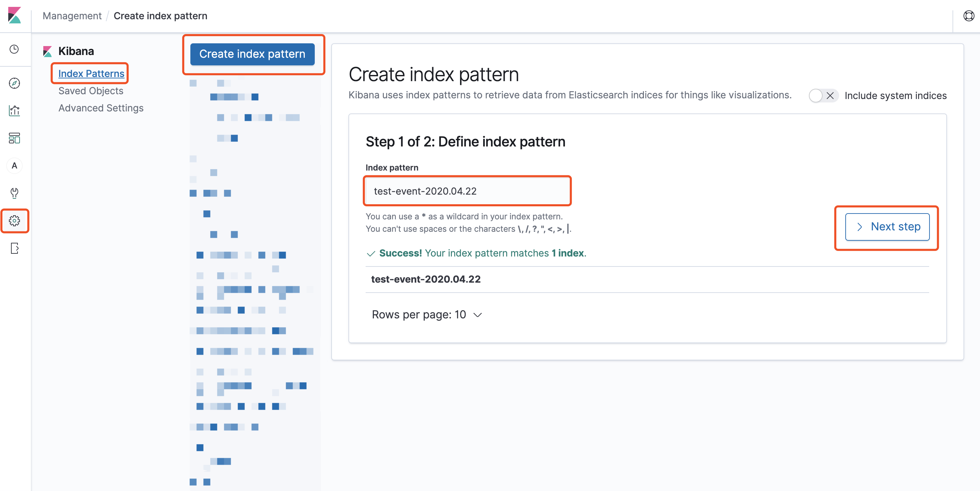Open Rows per page dropdown
The height and width of the screenshot is (491, 980).
coord(427,315)
